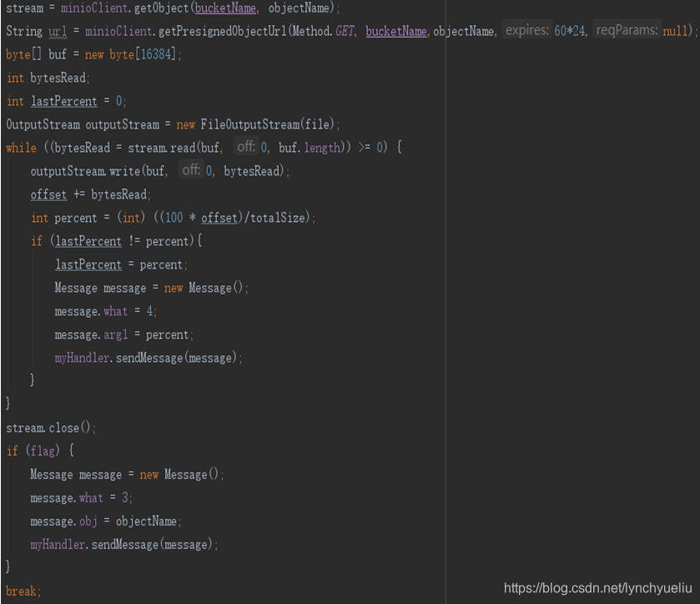700x604 pixels.
Task: Click the 'String url' declaration
Action: tap(37, 31)
